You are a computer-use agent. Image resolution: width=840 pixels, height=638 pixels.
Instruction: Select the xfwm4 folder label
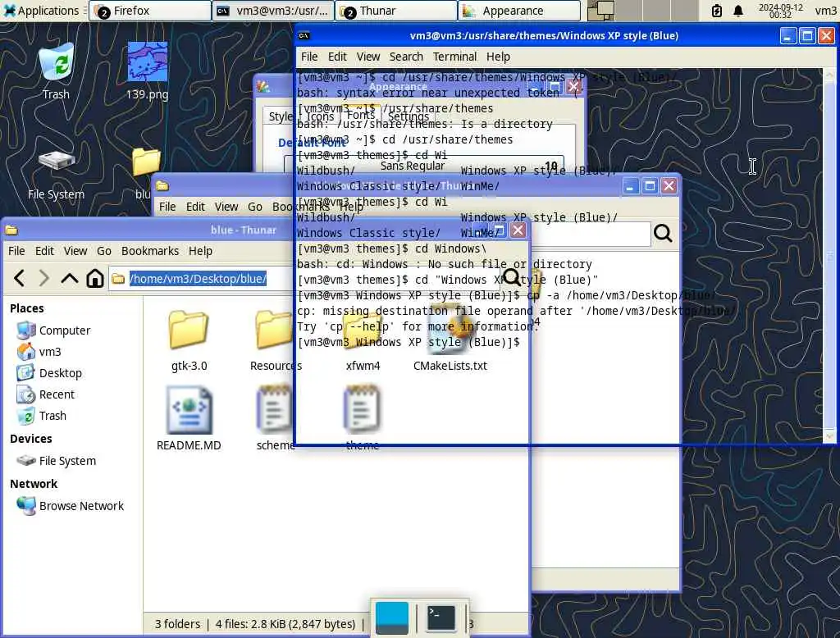[363, 366]
